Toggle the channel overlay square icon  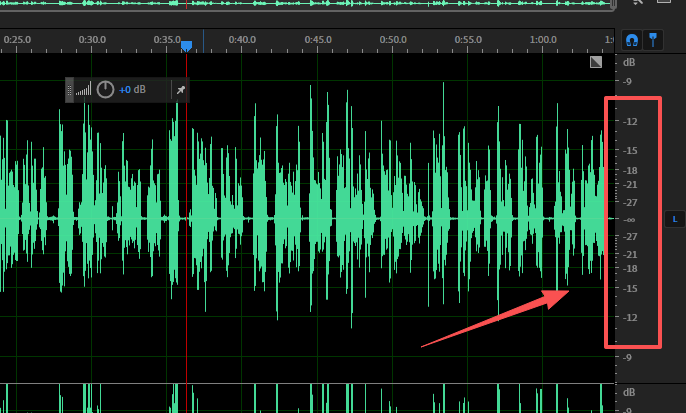[596, 62]
